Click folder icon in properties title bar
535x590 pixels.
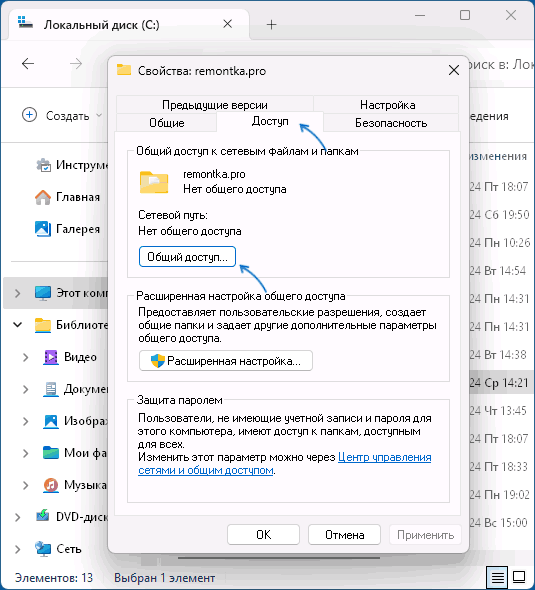click(x=124, y=70)
